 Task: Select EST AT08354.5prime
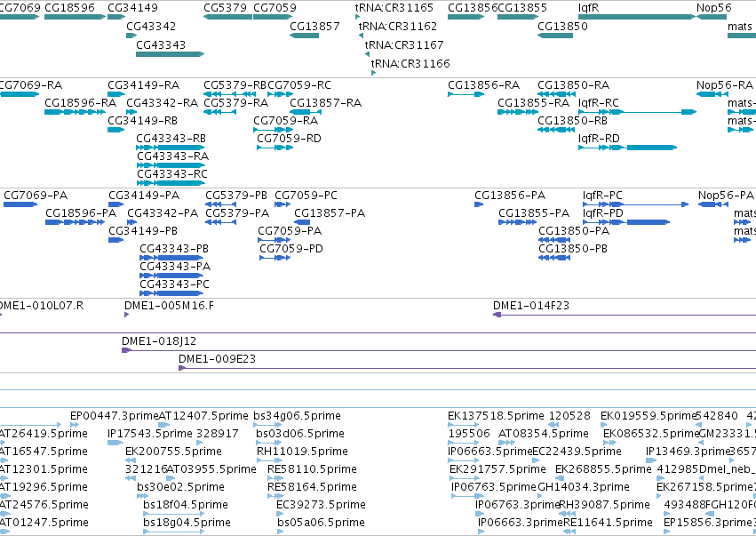pyautogui.click(x=544, y=434)
